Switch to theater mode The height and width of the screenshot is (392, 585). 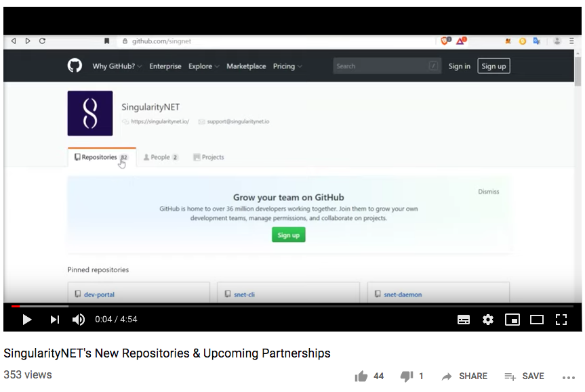click(x=537, y=320)
